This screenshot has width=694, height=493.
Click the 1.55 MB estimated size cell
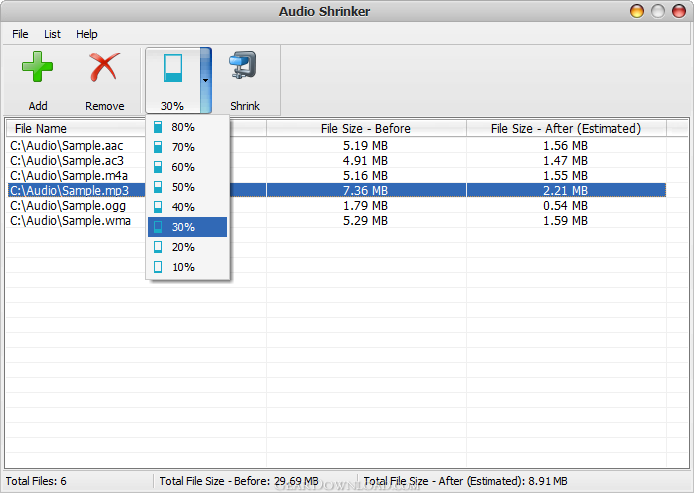(x=566, y=176)
